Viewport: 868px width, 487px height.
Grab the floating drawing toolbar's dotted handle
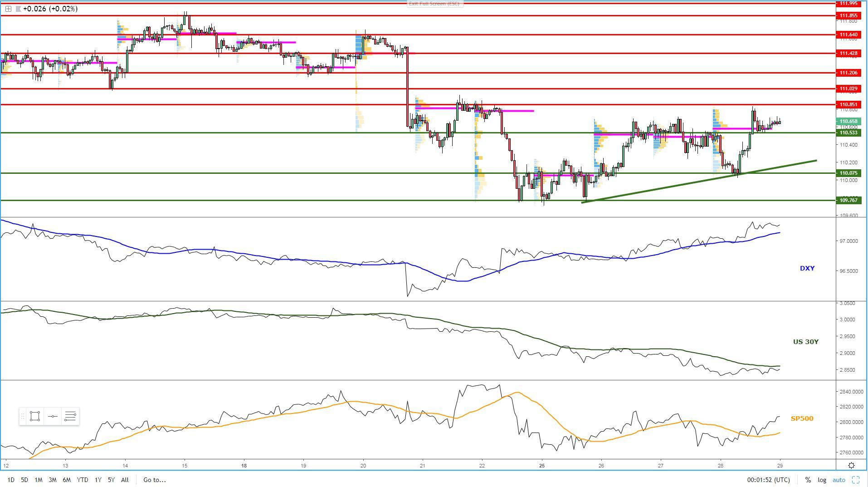point(23,416)
